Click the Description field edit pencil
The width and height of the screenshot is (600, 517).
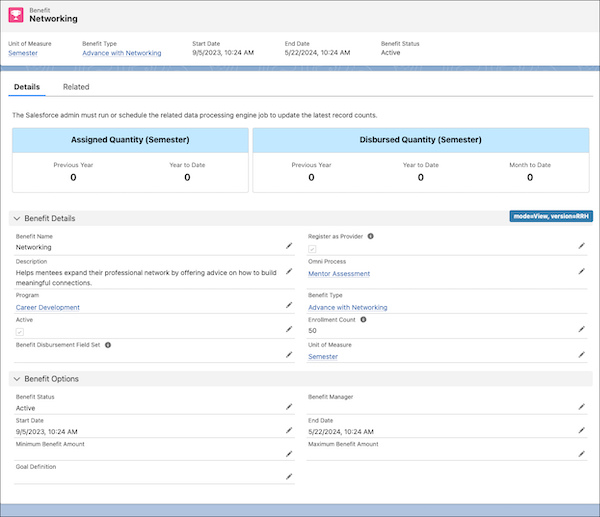[x=289, y=270]
